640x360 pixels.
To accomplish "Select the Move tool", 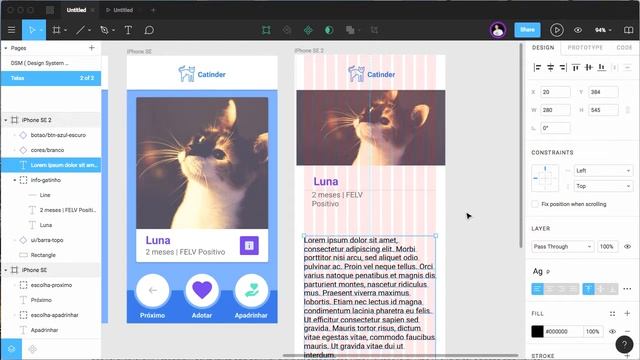I will point(32,30).
